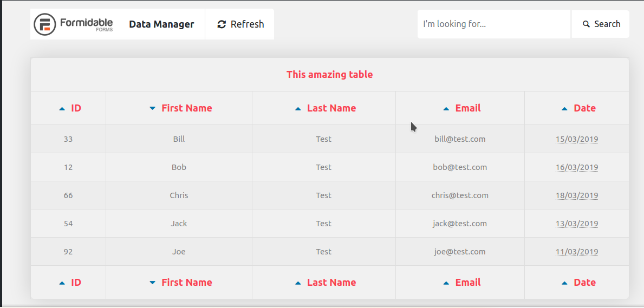This screenshot has height=308, width=644.
Task: Sort using footer ID label
Action: pyautogui.click(x=76, y=282)
